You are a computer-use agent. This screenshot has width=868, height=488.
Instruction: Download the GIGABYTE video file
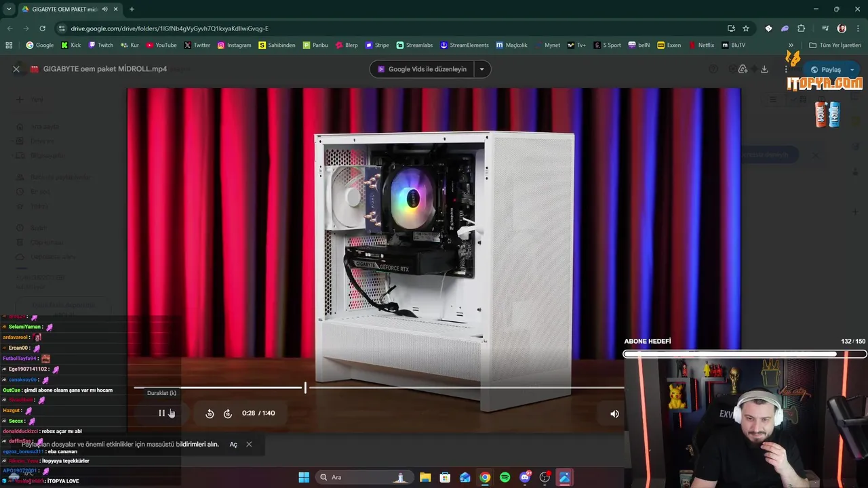pyautogui.click(x=764, y=69)
